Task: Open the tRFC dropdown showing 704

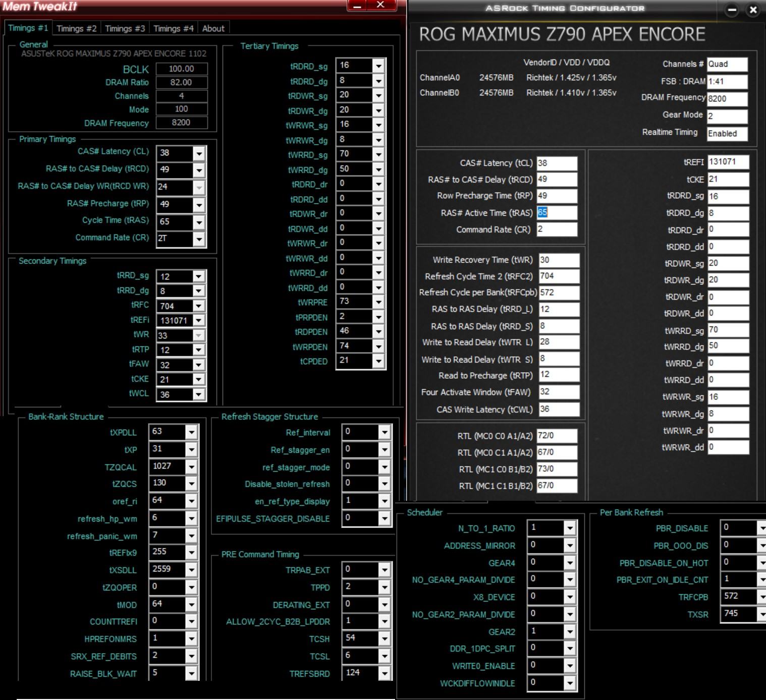Action: coord(199,306)
